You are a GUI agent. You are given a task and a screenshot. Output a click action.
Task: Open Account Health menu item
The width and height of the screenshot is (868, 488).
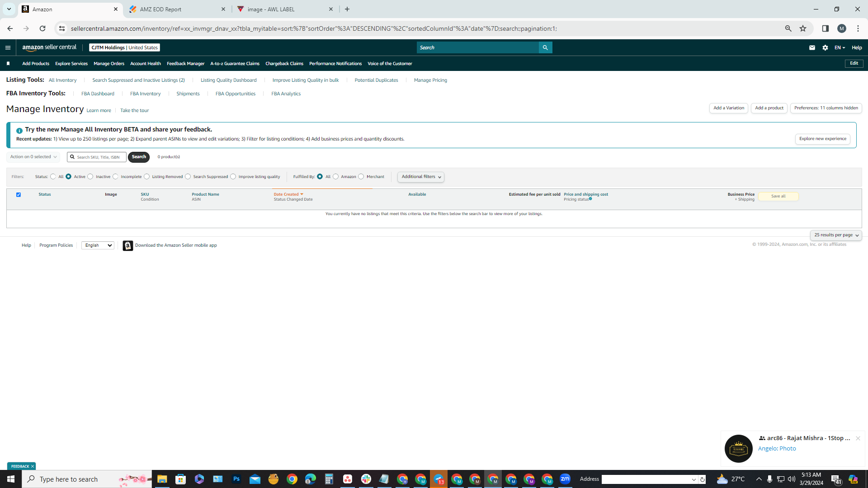[146, 64]
